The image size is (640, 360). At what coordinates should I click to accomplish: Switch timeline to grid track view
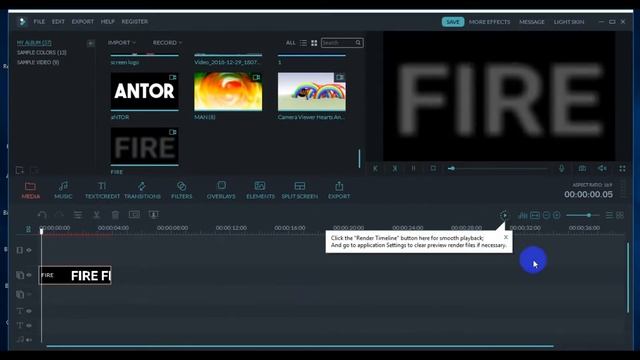pos(620,215)
